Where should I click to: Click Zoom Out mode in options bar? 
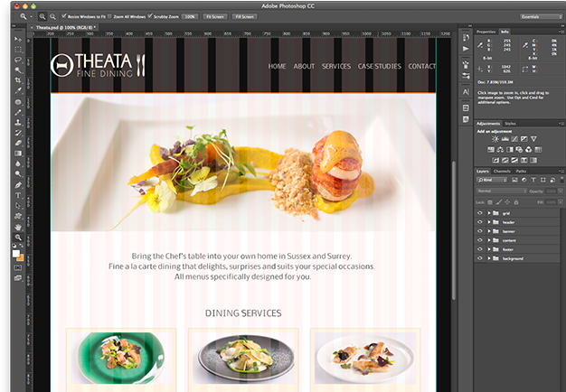52,16
